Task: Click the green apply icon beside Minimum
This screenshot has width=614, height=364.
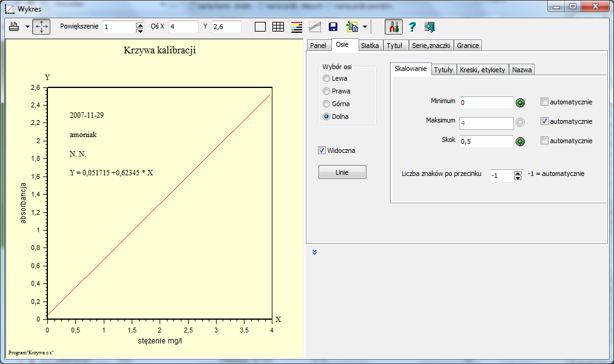Action: pyautogui.click(x=520, y=103)
